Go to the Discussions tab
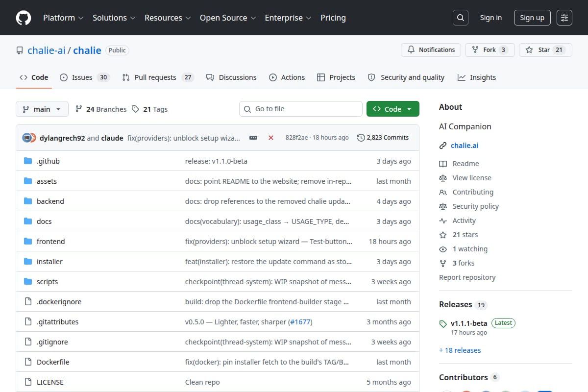The width and height of the screenshot is (588, 392). (231, 77)
